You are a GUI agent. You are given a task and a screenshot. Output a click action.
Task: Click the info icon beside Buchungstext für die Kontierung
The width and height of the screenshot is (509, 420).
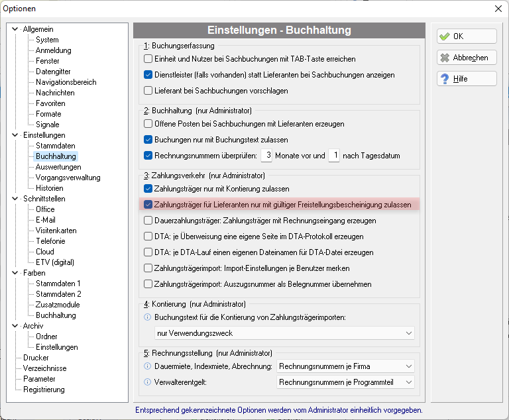tap(147, 317)
